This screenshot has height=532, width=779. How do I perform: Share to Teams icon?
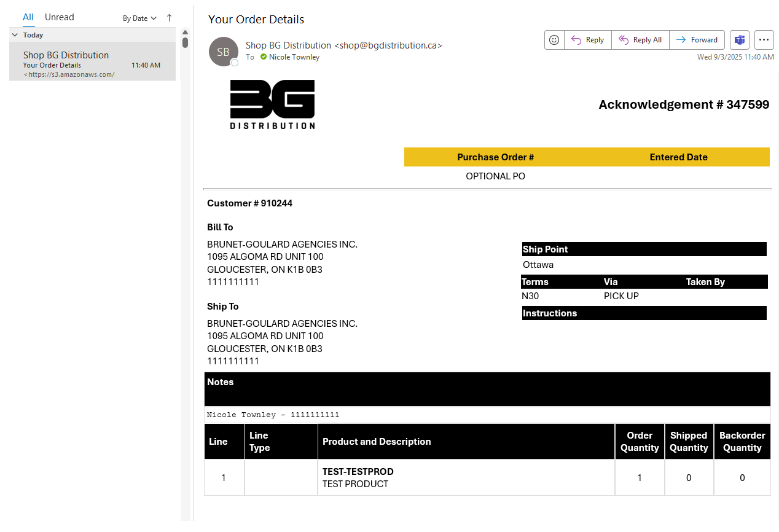click(740, 40)
